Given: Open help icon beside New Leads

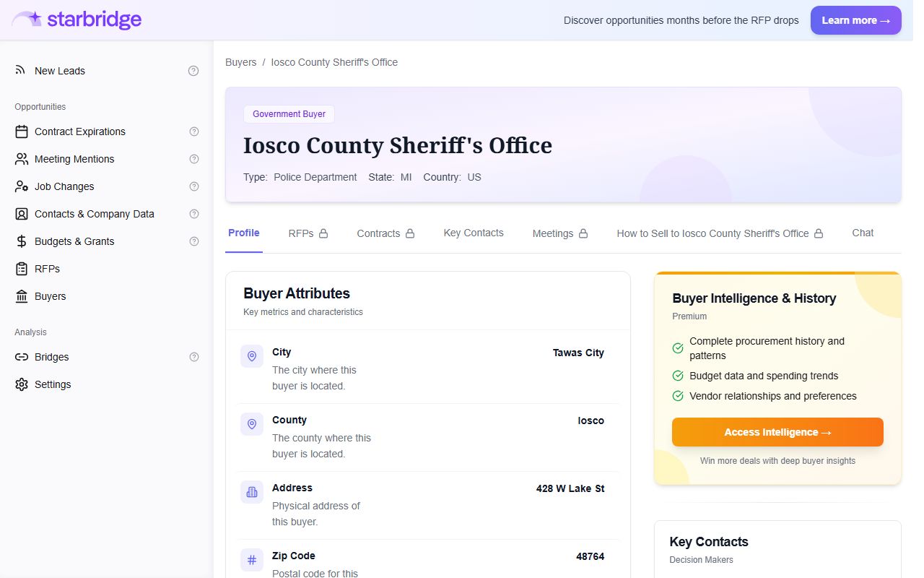Looking at the screenshot, I should pyautogui.click(x=193, y=71).
